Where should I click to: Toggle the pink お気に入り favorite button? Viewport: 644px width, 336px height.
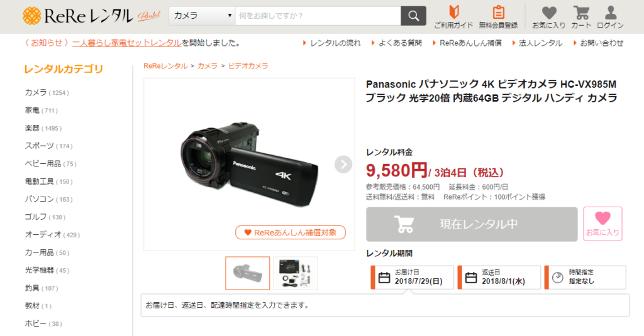tap(602, 224)
